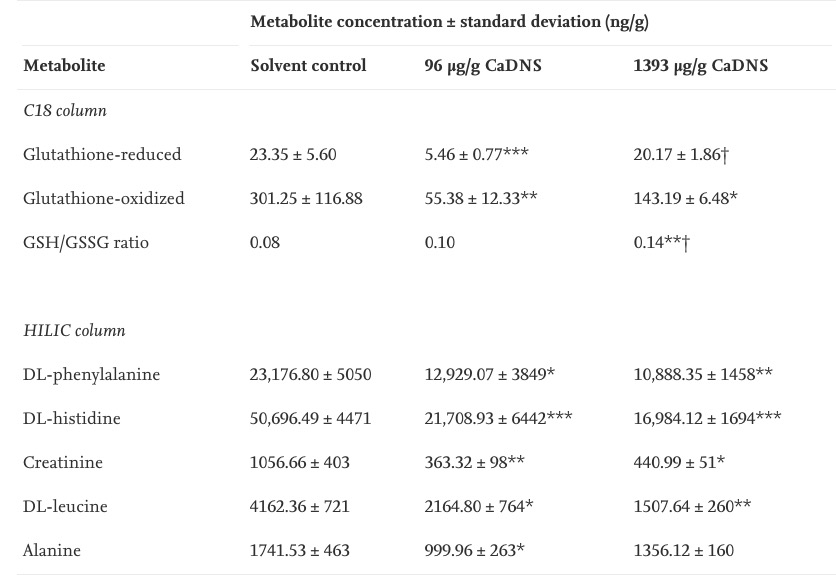Image resolution: width=836 pixels, height=575 pixels.
Task: Click the 50,696.49 ± 4471 cell
Action: 310,419
